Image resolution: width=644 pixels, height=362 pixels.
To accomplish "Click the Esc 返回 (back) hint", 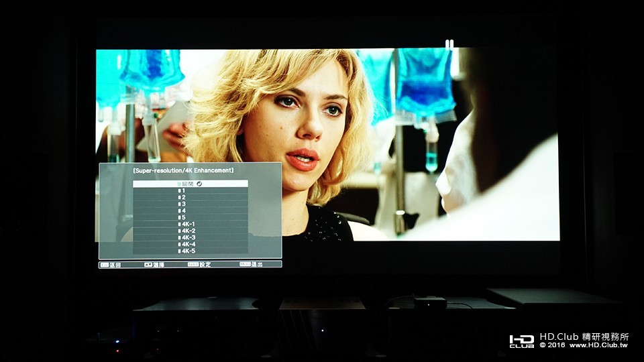I will [111, 265].
